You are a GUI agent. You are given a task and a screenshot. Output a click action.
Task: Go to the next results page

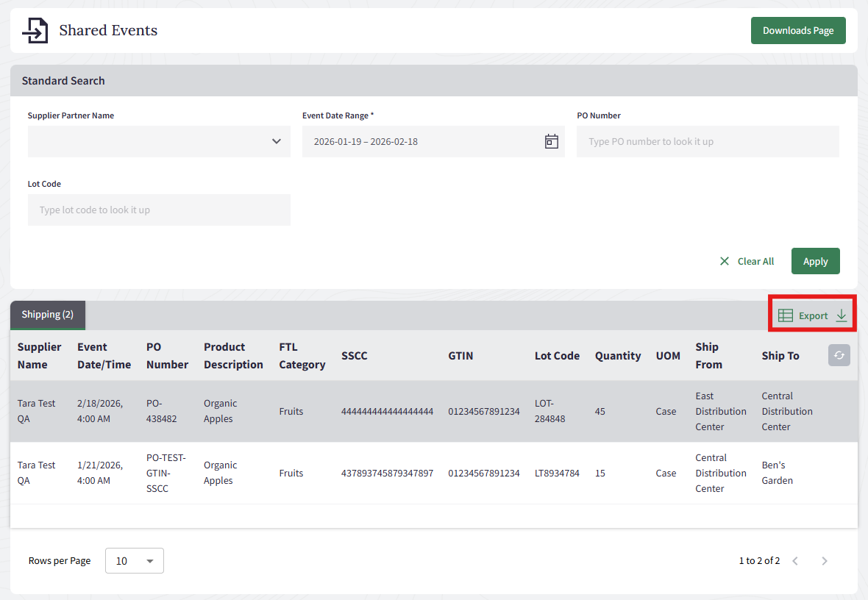[x=825, y=561]
